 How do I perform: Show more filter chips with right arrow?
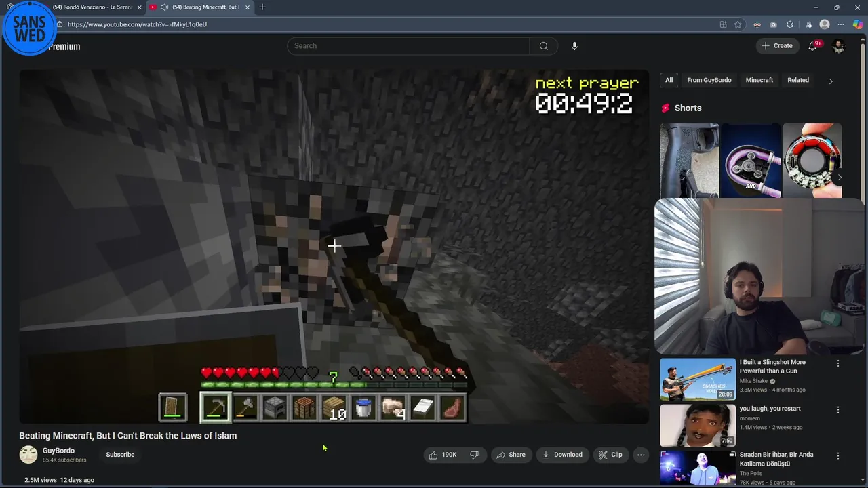[831, 81]
